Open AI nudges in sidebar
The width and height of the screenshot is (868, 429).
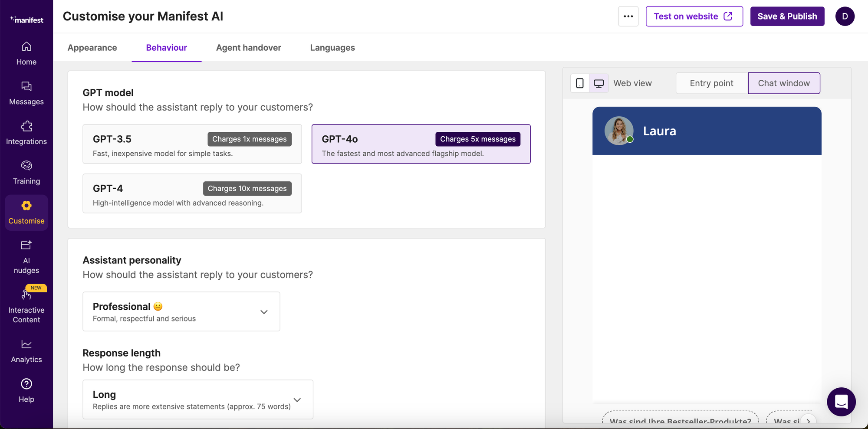point(26,257)
